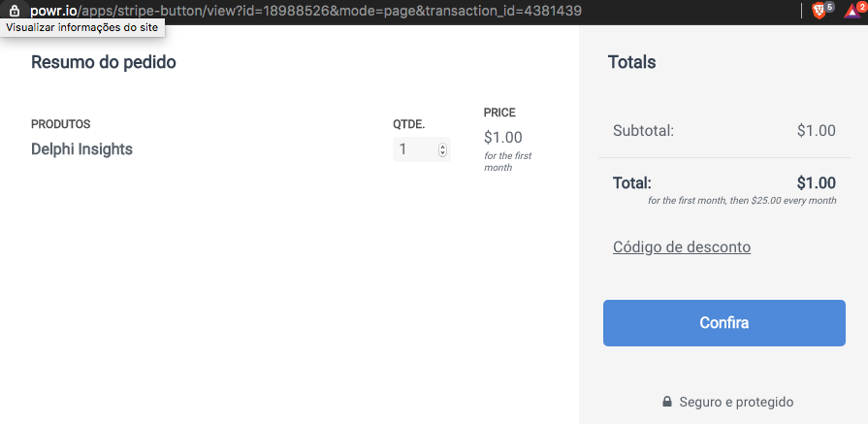Open the Brave Rewards triangle icon
The image size is (868, 424).
851,12
